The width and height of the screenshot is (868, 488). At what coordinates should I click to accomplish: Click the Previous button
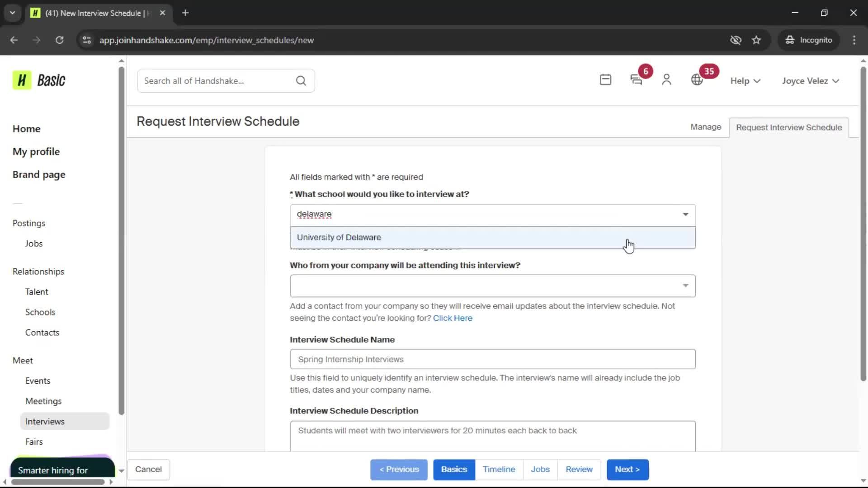(x=399, y=469)
